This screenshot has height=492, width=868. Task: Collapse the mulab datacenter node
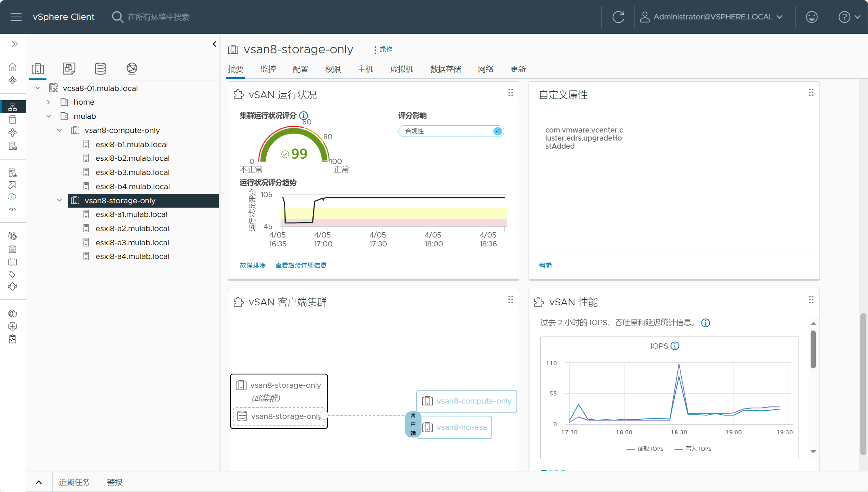[48, 116]
